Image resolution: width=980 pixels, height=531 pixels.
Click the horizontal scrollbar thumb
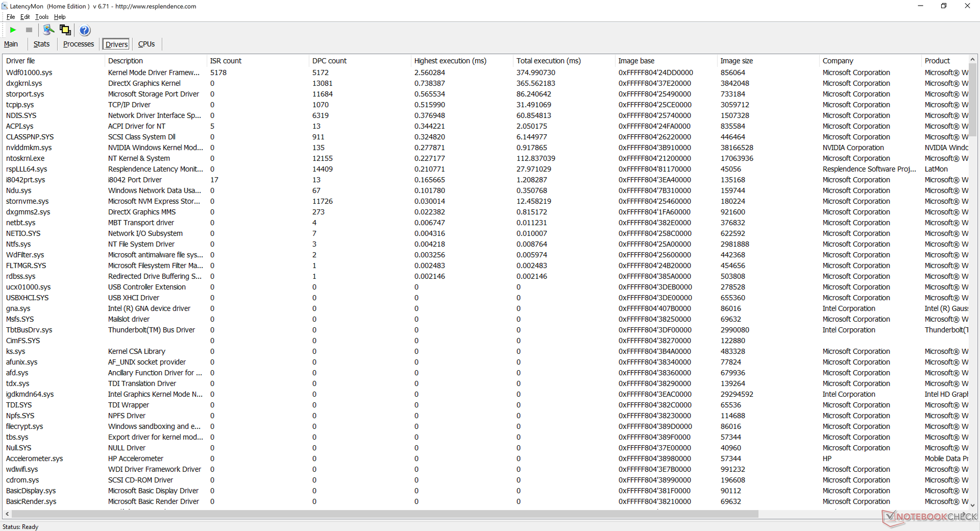coord(385,514)
